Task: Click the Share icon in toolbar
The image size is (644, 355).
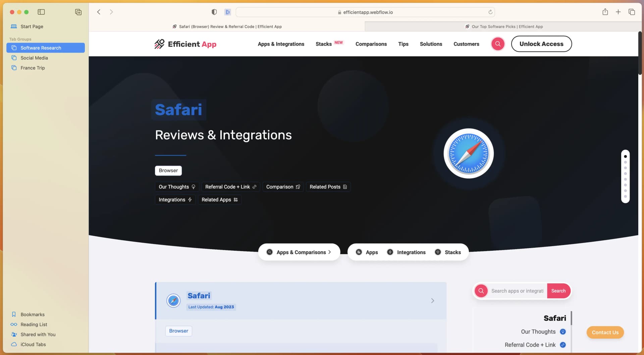Action: [605, 12]
